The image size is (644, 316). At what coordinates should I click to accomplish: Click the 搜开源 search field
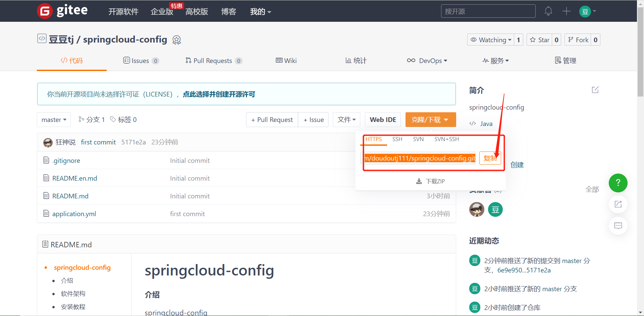tap(488, 11)
